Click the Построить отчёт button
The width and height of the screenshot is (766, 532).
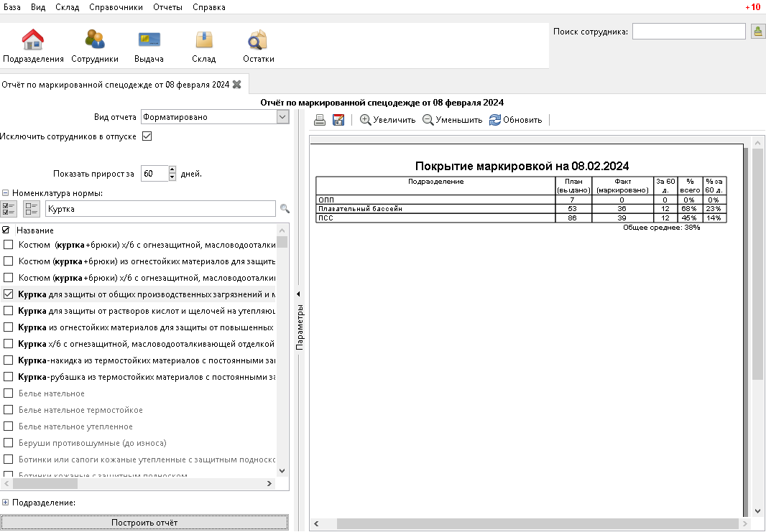click(x=144, y=522)
